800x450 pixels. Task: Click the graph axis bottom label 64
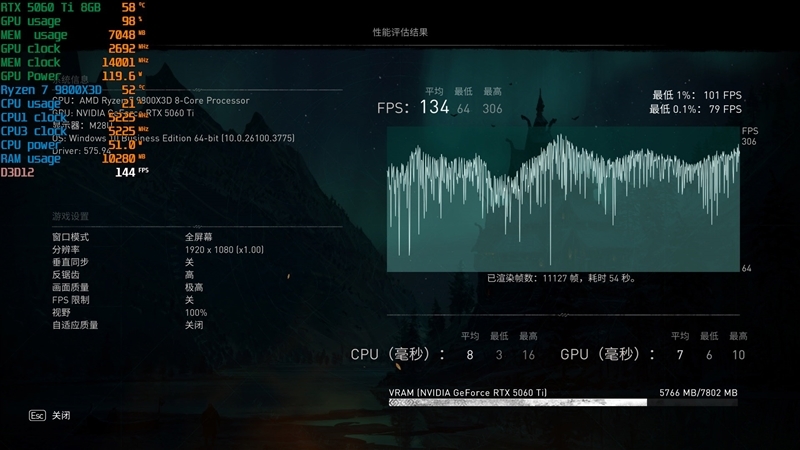[x=746, y=268]
